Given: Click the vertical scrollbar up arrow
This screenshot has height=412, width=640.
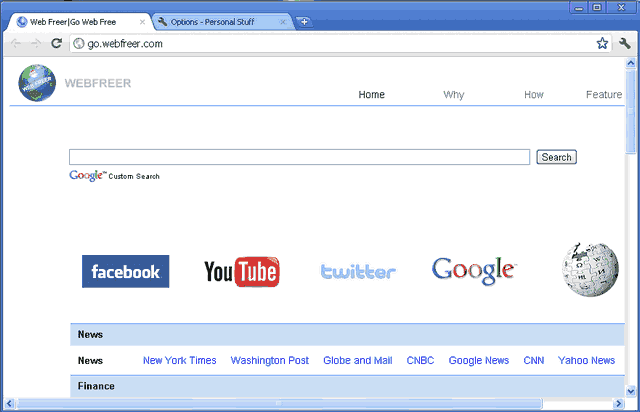Looking at the screenshot, I should [631, 63].
